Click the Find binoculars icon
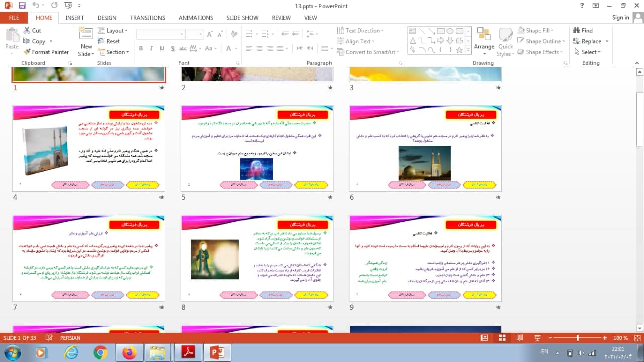 (x=576, y=31)
